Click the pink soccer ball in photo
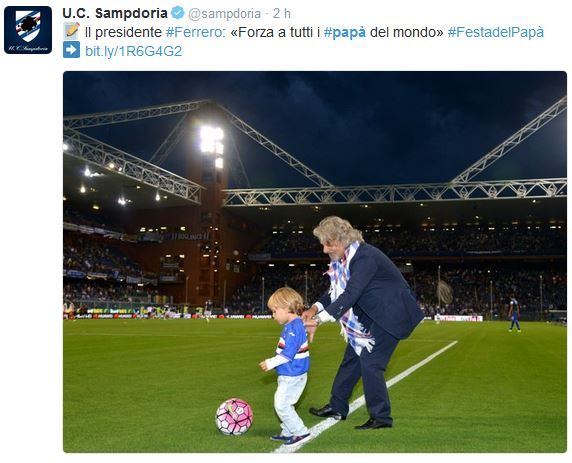 (234, 417)
